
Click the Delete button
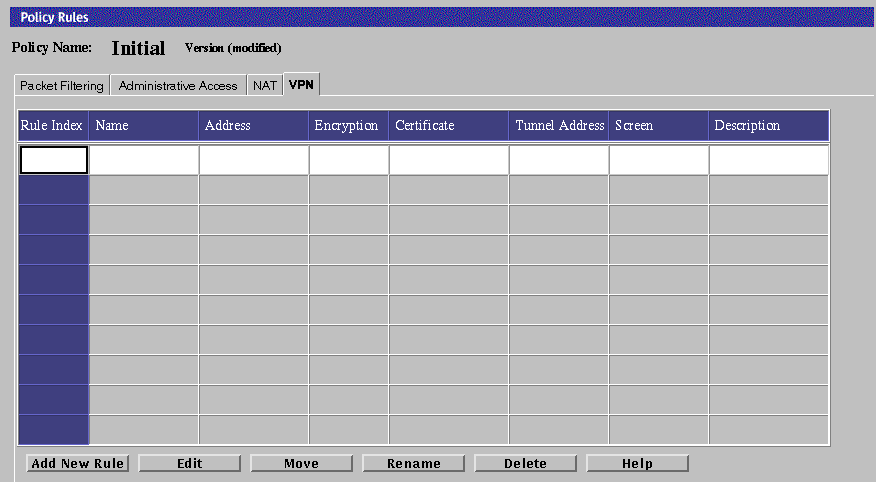pyautogui.click(x=525, y=463)
